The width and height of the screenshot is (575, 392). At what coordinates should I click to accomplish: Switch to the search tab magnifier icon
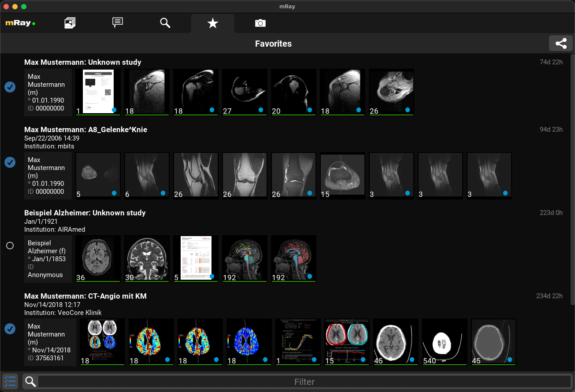165,23
